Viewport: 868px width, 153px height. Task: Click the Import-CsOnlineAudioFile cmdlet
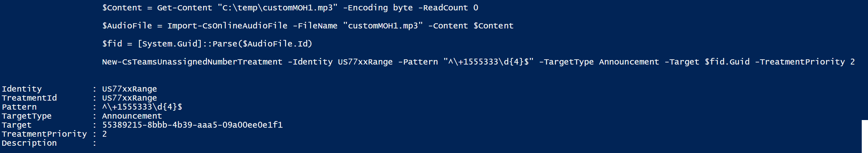point(227,26)
